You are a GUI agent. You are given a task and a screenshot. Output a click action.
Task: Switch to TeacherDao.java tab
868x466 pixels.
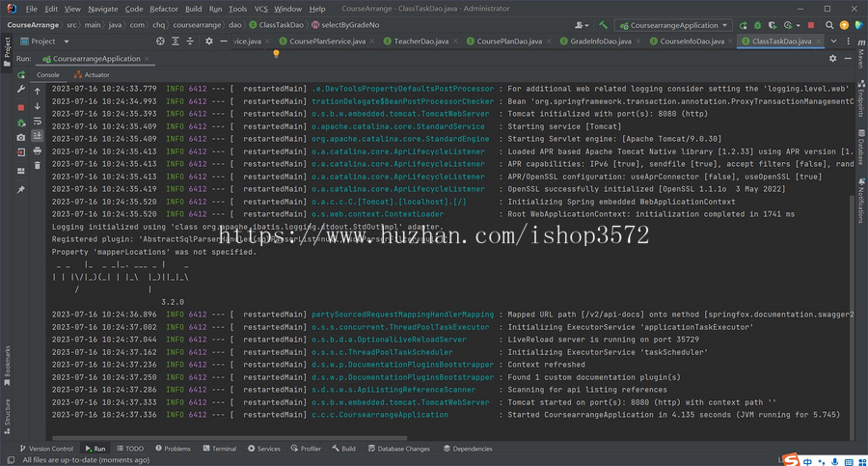pos(420,41)
